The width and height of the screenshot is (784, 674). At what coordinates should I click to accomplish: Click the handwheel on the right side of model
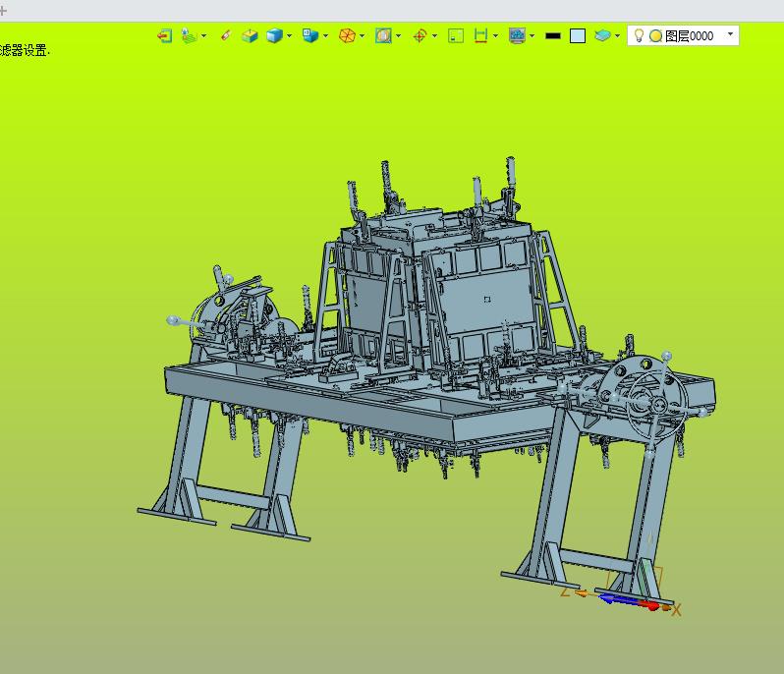657,403
